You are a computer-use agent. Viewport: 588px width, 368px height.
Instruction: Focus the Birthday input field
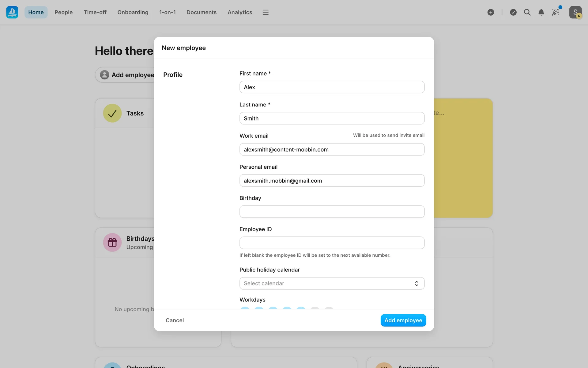pyautogui.click(x=332, y=212)
